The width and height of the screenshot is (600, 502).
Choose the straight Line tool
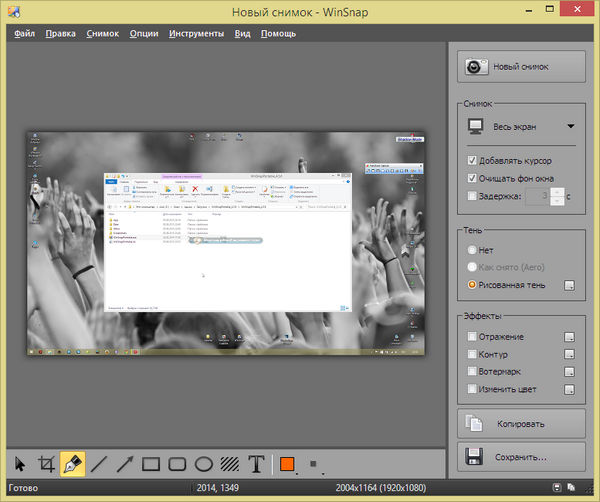coord(99,464)
